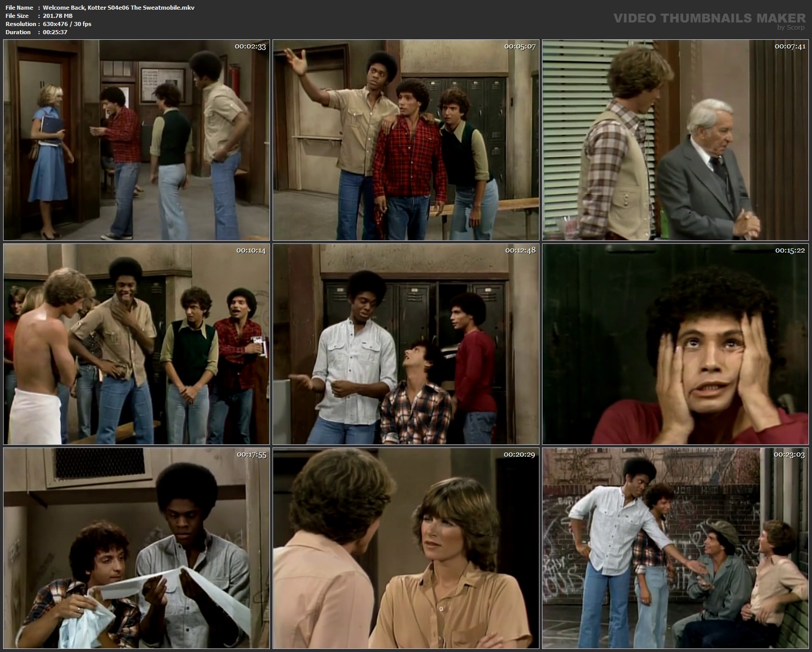This screenshot has width=812, height=652.
Task: Select the thumbnail at 00:17:55
Action: point(136,548)
